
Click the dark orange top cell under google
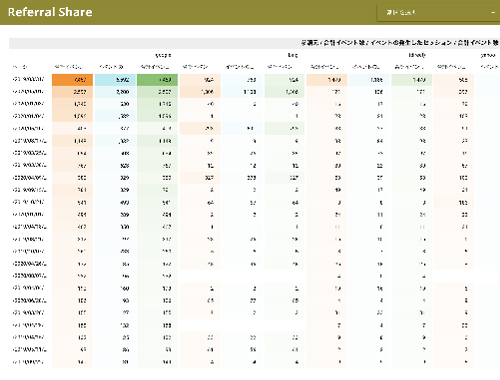click(x=72, y=80)
